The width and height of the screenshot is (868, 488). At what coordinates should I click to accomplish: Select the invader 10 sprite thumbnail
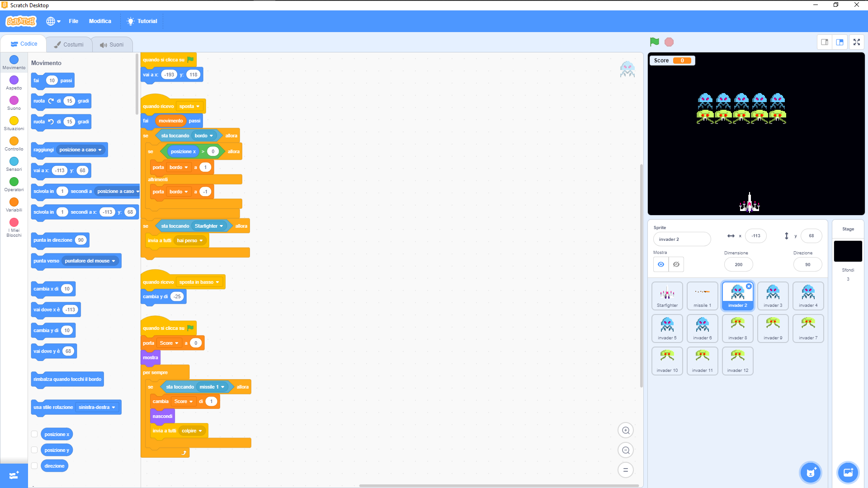(667, 361)
